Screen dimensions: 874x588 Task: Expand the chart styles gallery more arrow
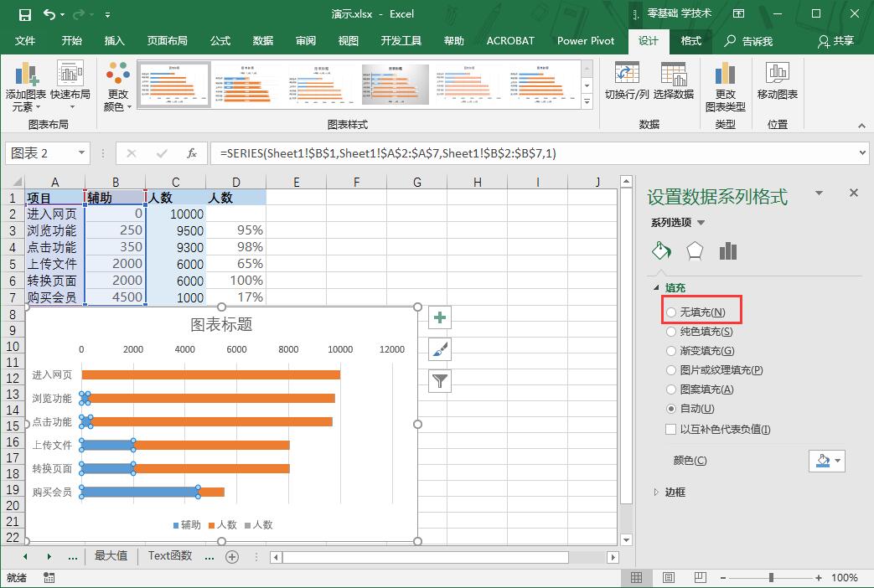587,101
